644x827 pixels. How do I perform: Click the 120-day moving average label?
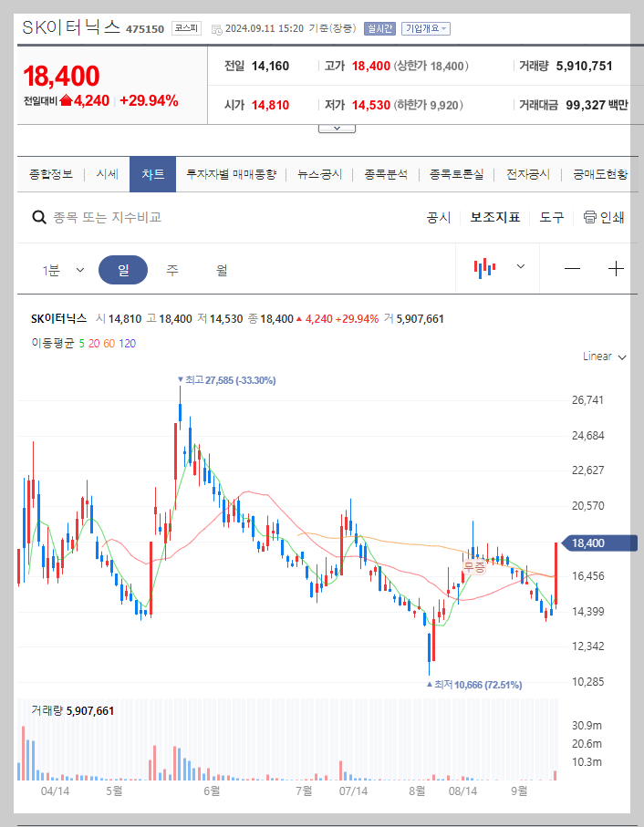point(127,344)
